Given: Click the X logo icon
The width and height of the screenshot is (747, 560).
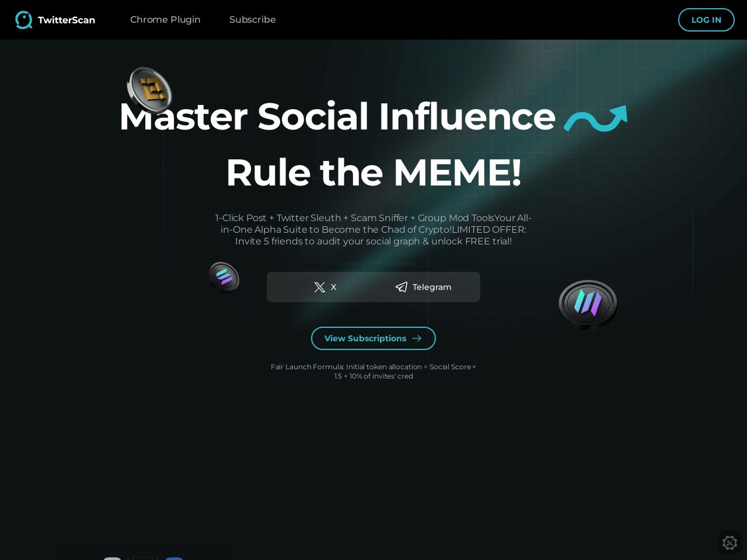Looking at the screenshot, I should (x=320, y=287).
